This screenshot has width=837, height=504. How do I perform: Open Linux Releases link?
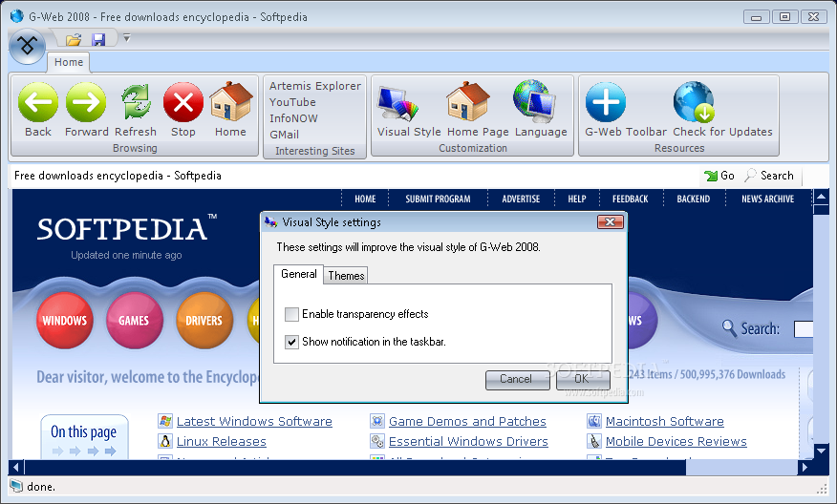coord(221,442)
